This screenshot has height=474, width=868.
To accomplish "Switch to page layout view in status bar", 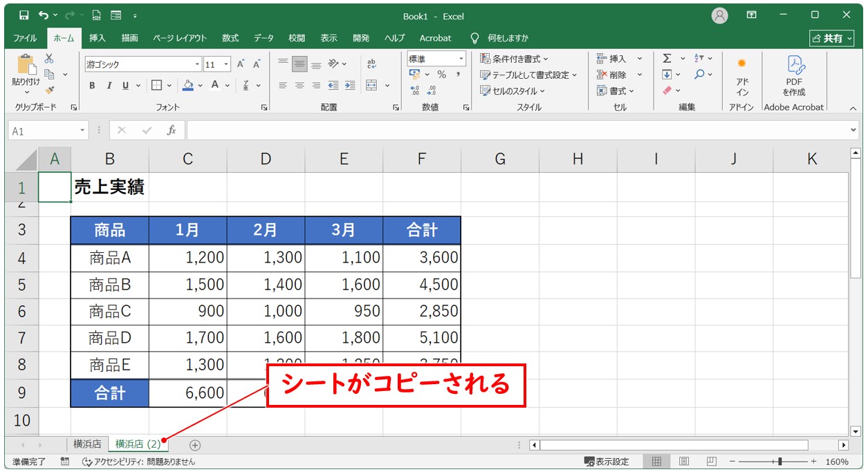I will (x=683, y=462).
